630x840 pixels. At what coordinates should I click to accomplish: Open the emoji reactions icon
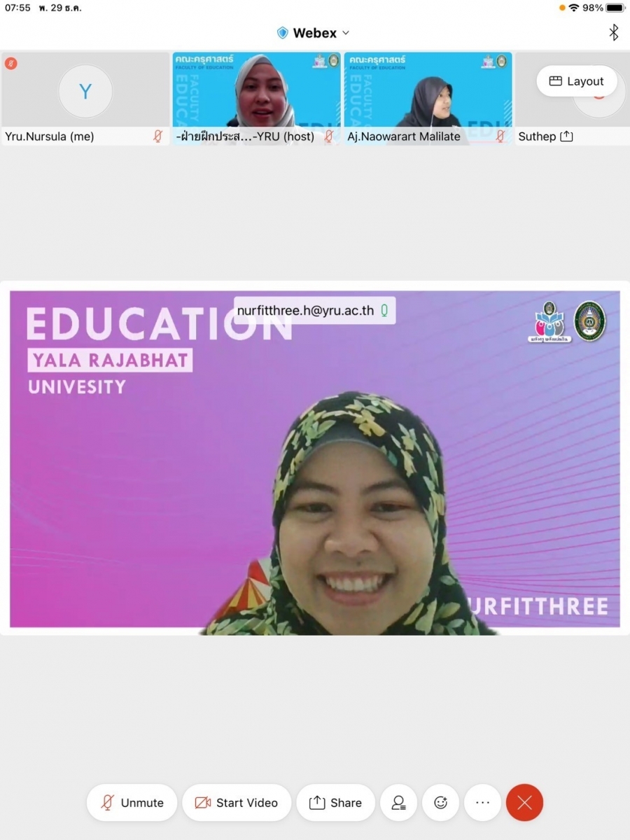[440, 803]
